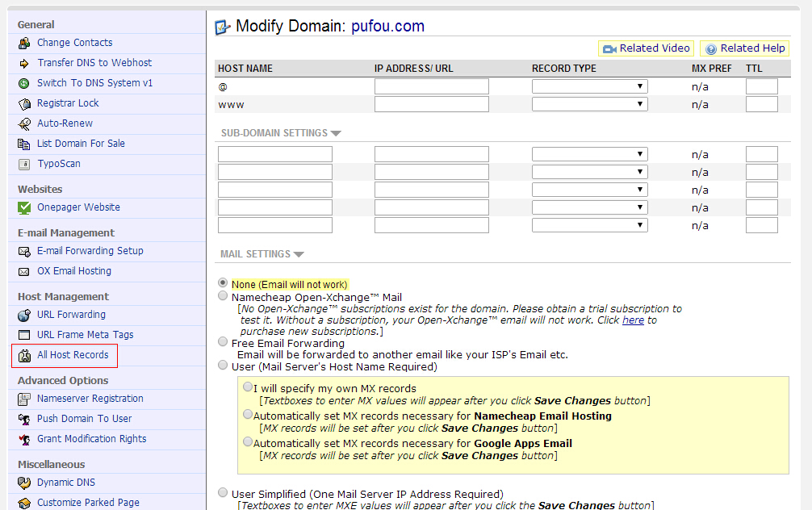The height and width of the screenshot is (510, 812).
Task: Open the record type dropdown for @ host
Action: pos(589,86)
